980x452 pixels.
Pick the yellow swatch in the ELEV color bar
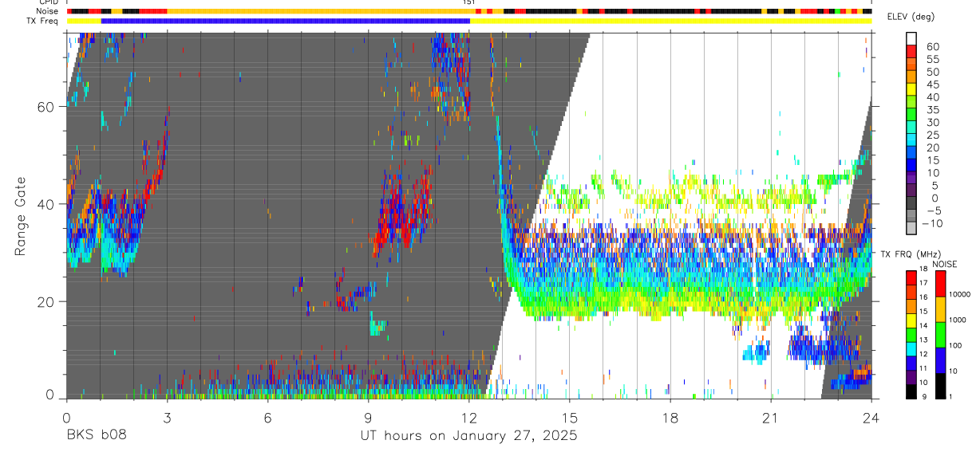click(911, 90)
